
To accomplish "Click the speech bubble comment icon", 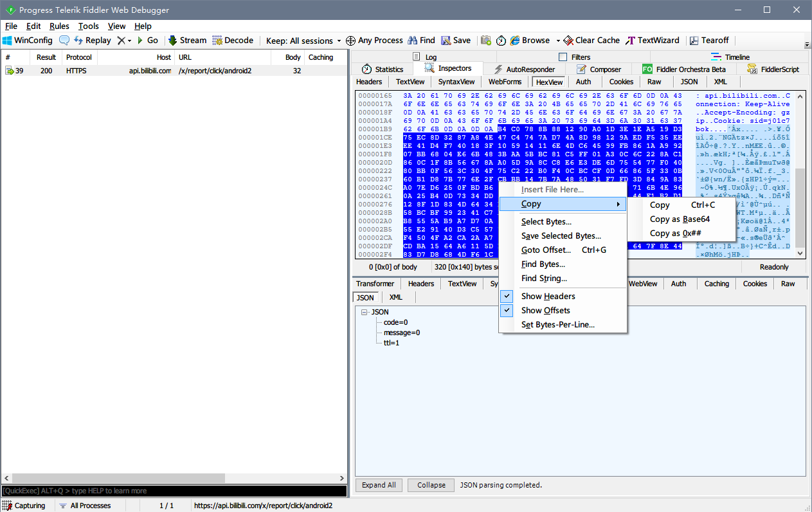I will [x=64, y=41].
